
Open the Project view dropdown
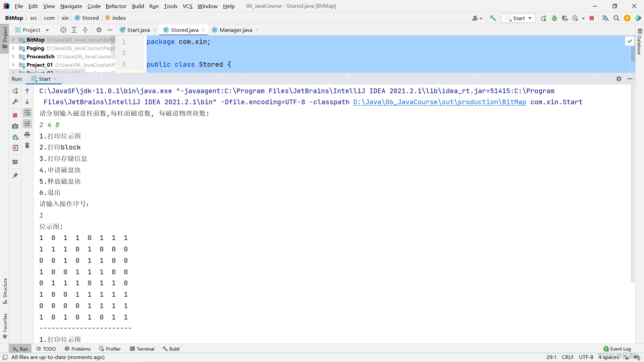click(x=33, y=30)
